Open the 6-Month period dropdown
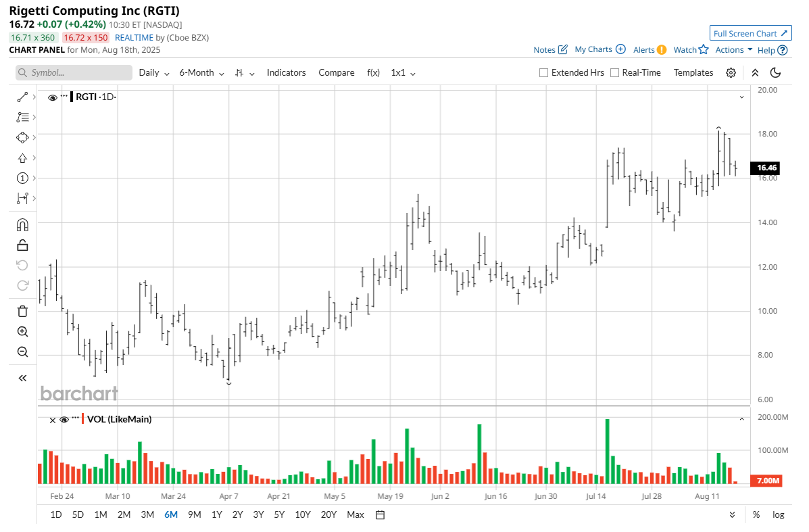This screenshot has height=532, width=809. [x=201, y=73]
